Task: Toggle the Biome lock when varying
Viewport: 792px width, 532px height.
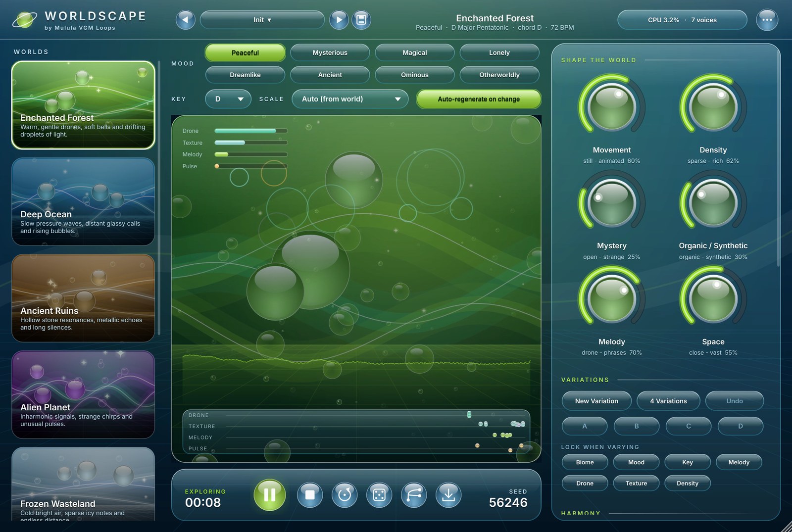Action: [x=585, y=462]
